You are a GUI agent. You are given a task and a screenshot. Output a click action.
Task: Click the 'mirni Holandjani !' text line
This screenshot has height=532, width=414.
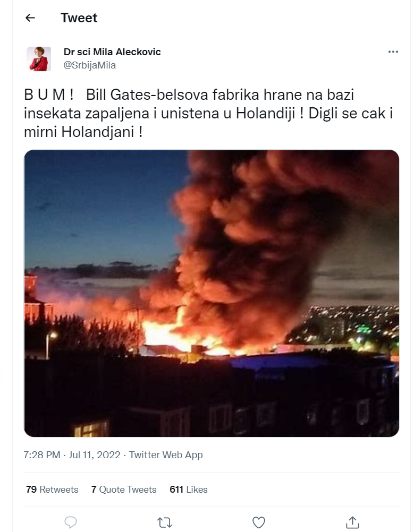(83, 132)
